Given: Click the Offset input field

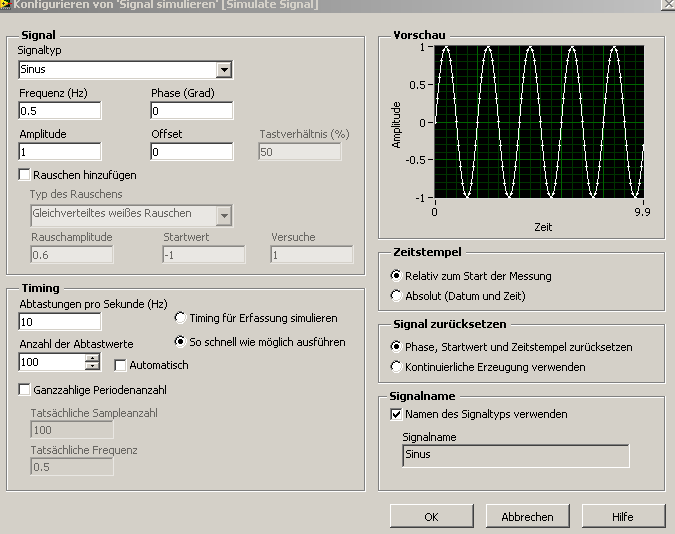Looking at the screenshot, I should click(x=191, y=152).
